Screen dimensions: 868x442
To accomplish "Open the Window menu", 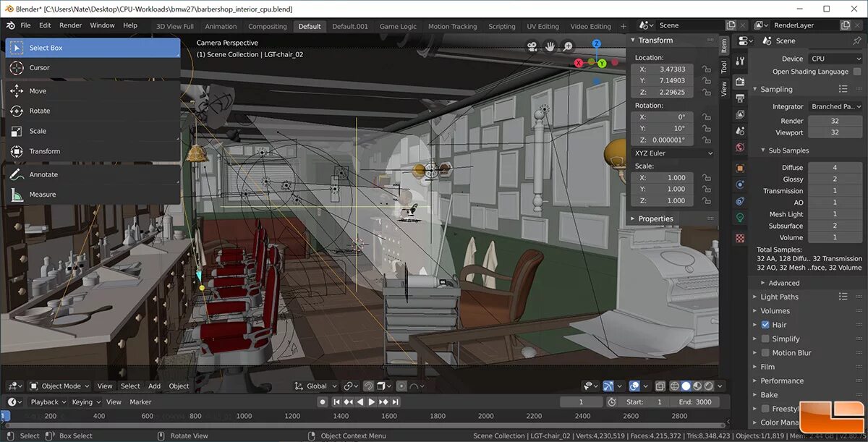I will 102,25.
